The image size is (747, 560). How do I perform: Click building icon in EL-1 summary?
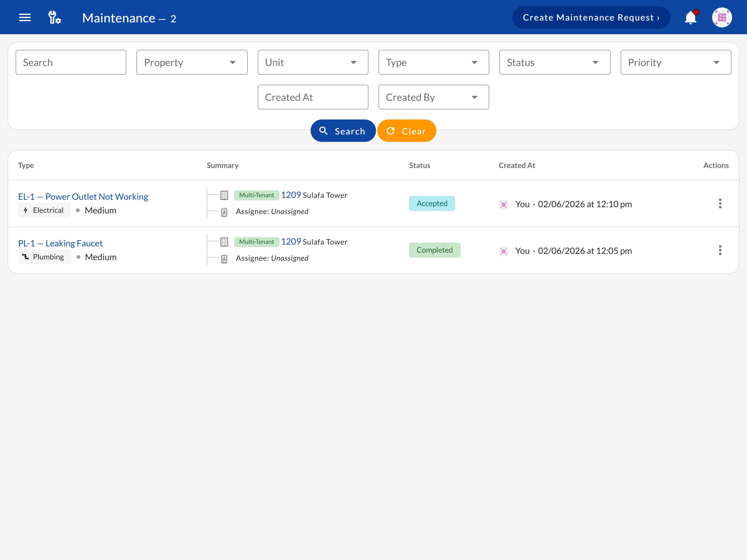click(224, 195)
